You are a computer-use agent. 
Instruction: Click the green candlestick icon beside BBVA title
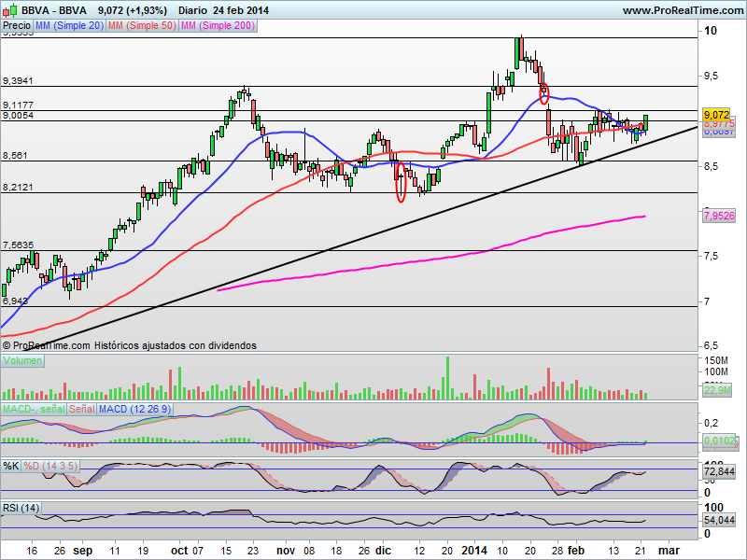(10, 10)
